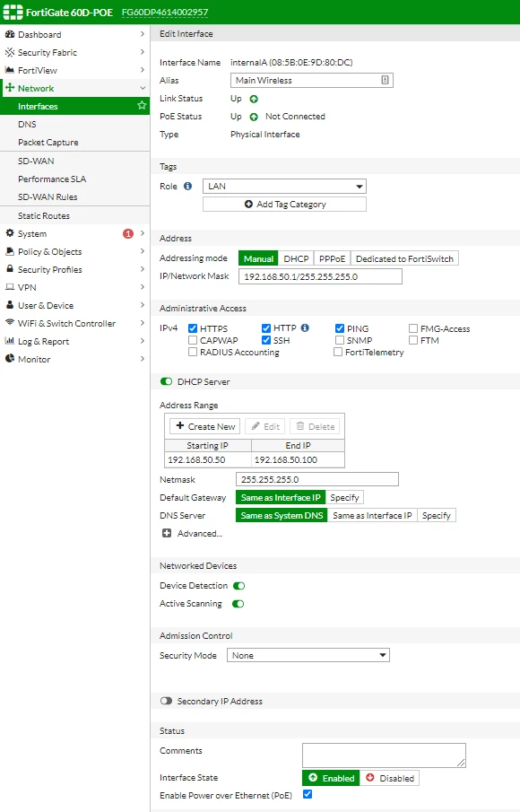Image resolution: width=520 pixels, height=812 pixels.
Task: Click the Comments text area
Action: (x=384, y=755)
